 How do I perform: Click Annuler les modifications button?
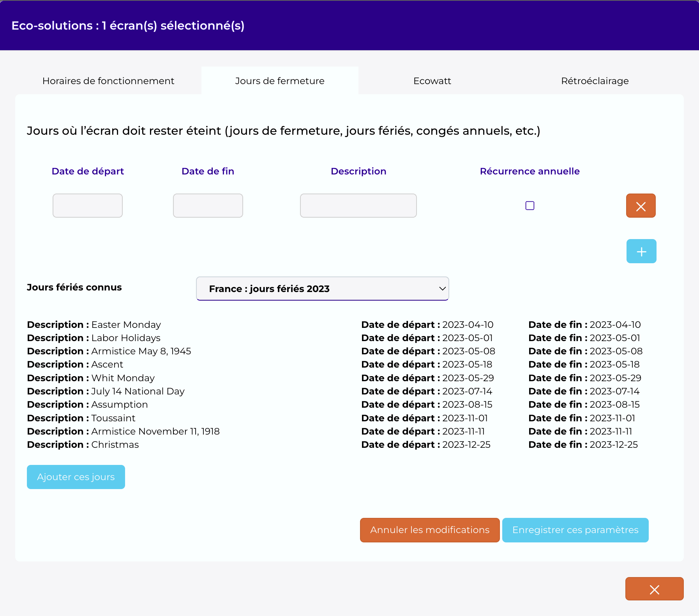point(430,530)
